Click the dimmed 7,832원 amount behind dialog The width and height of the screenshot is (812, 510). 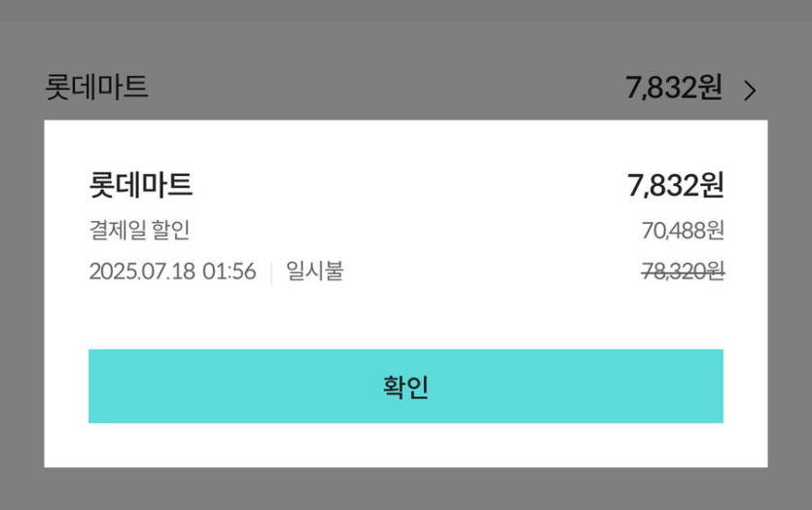pos(674,89)
